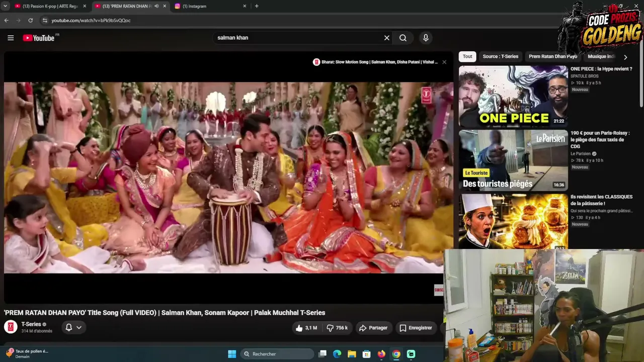This screenshot has height=362, width=644.
Task: Clear the salman khan search text
Action: point(387,38)
